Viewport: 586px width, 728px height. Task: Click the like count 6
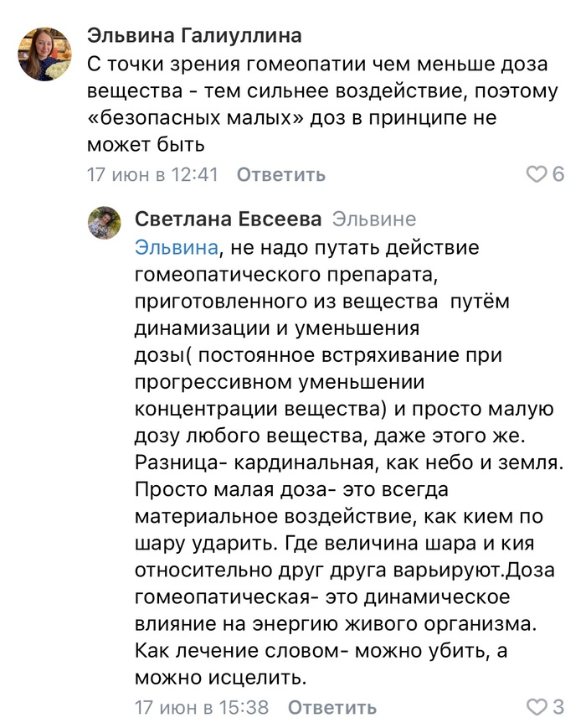point(558,174)
